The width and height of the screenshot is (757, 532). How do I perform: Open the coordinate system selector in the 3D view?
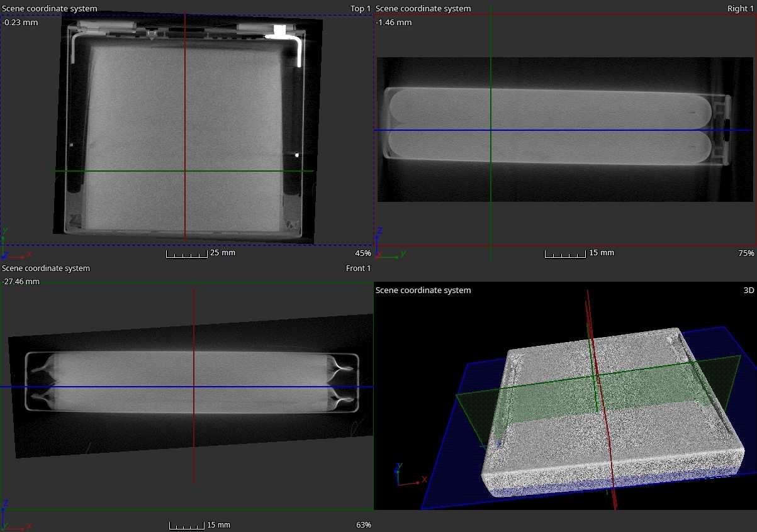pyautogui.click(x=423, y=290)
